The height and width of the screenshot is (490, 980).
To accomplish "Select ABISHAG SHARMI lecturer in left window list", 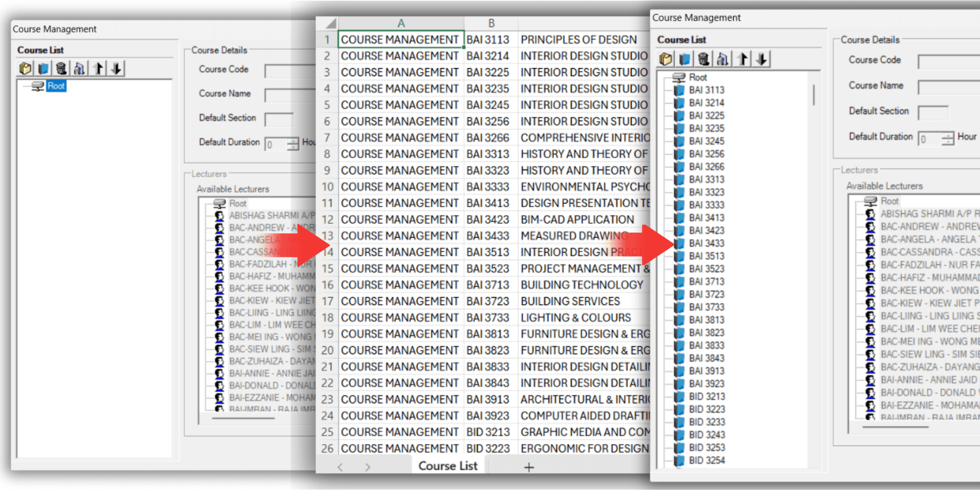I will (272, 216).
